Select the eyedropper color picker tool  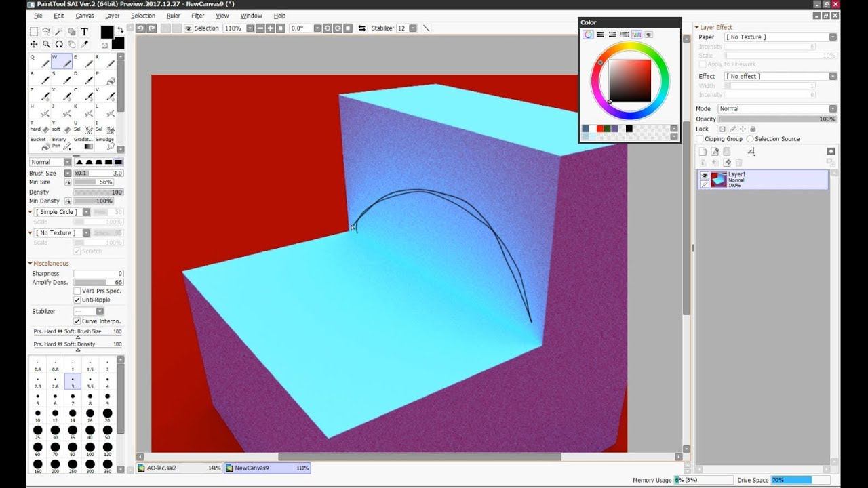click(x=84, y=44)
